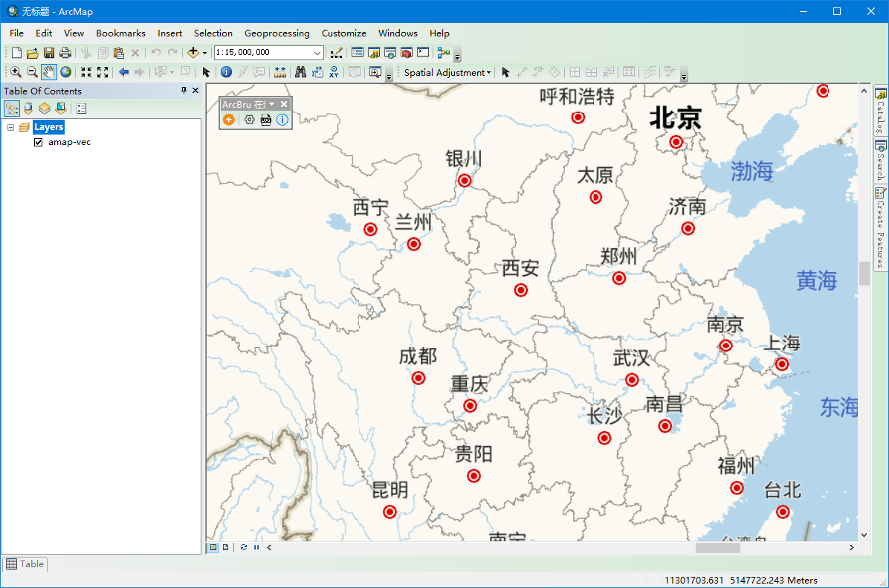
Task: Select the amap-vec layer name
Action: click(70, 142)
